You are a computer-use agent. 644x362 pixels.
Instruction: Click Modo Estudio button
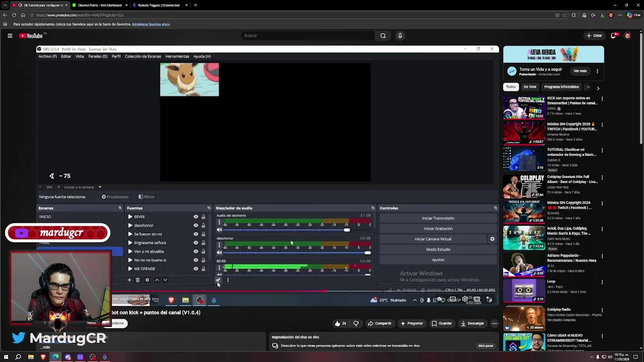pos(438,249)
